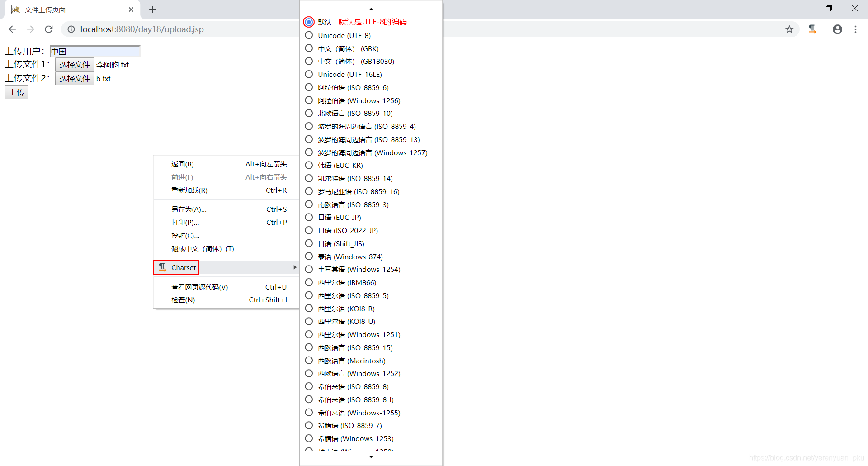868x466 pixels.
Task: Open the user profile avatar icon
Action: (837, 29)
